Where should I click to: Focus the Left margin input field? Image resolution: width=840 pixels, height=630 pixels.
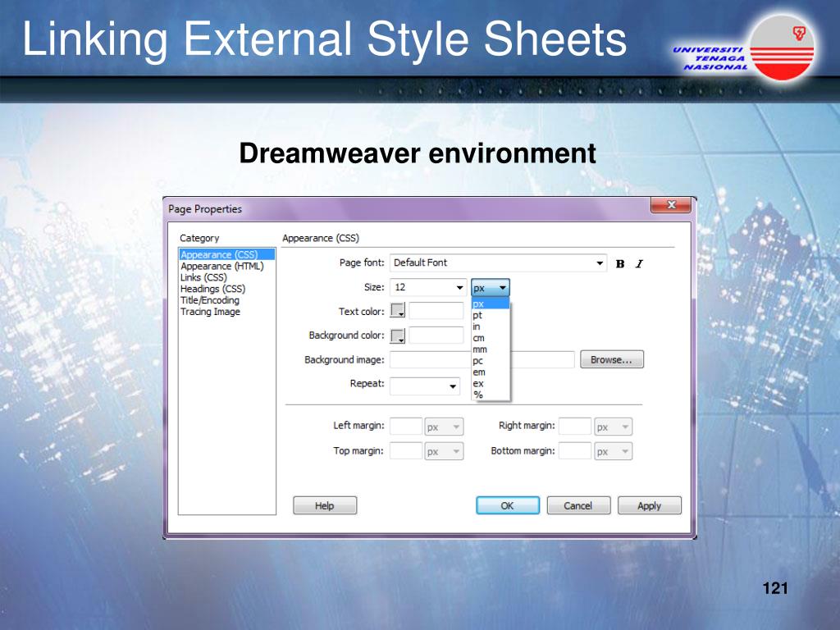(x=406, y=427)
